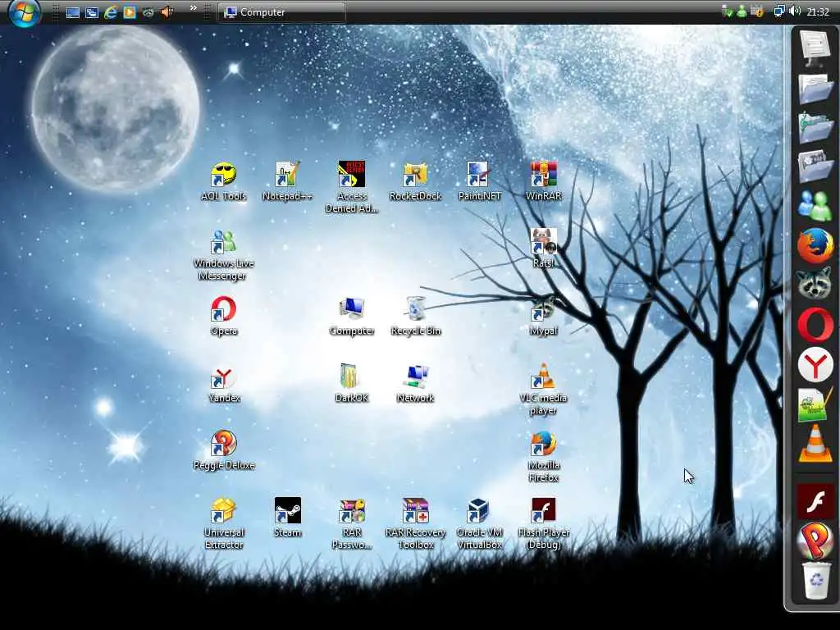
Task: Open Notepad++ icon in the dock
Action: pos(815,405)
